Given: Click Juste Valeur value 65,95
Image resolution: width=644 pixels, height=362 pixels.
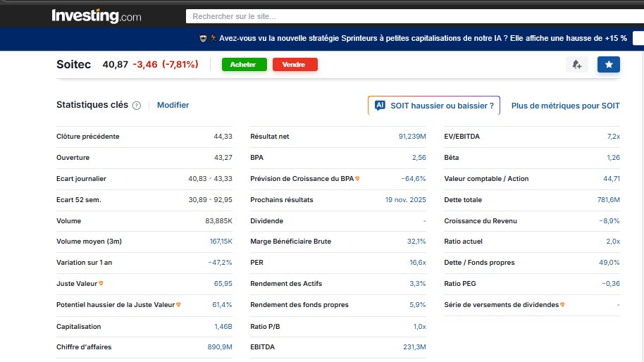Looking at the screenshot, I should (x=223, y=283).
